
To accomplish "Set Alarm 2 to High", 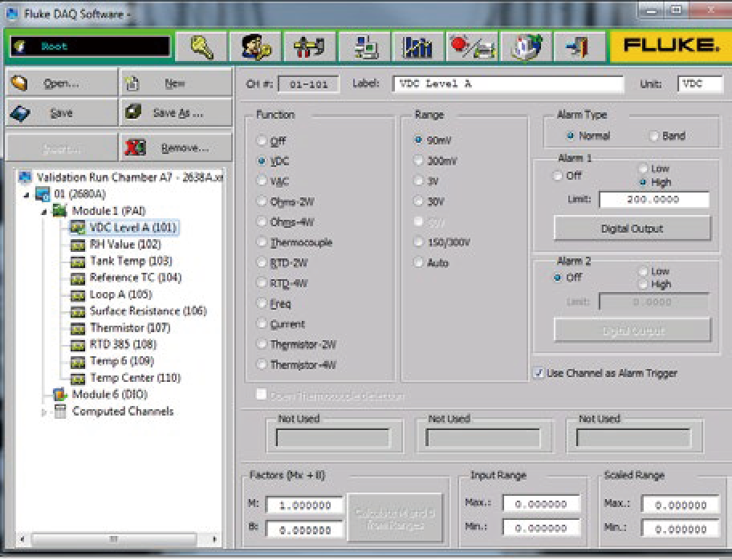I will point(643,284).
